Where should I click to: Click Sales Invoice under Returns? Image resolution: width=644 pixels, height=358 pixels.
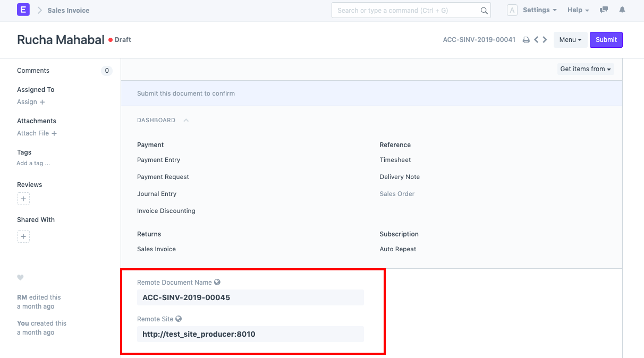click(x=156, y=249)
